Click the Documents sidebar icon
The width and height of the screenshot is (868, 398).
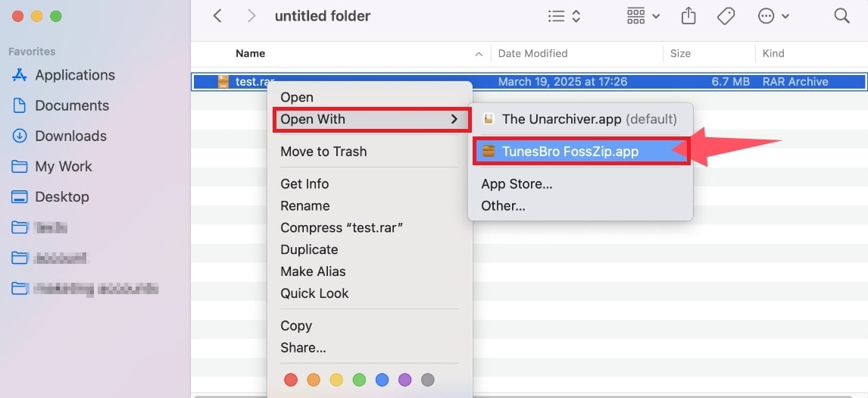20,105
